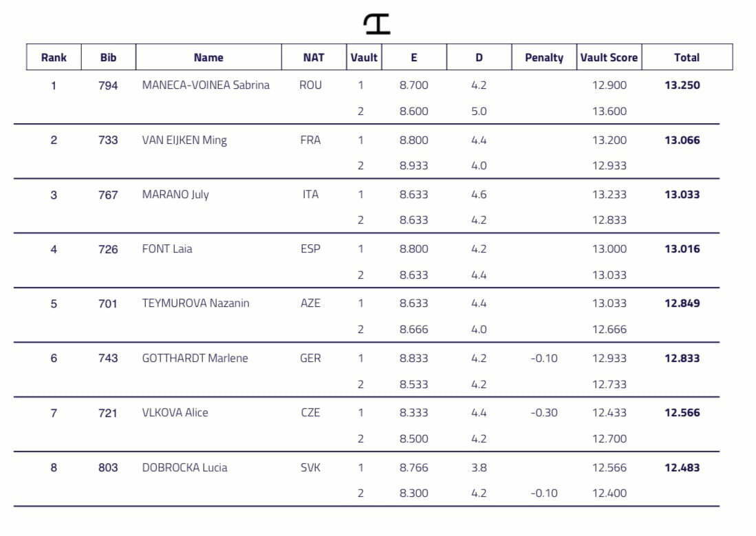Screen dimensions: 756x536
Task: Click the Rank column header
Action: click(54, 58)
